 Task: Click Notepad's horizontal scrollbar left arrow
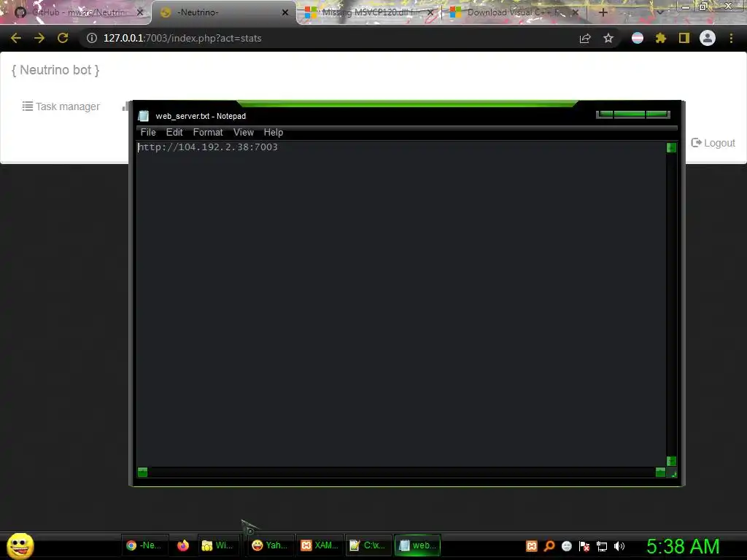point(142,472)
